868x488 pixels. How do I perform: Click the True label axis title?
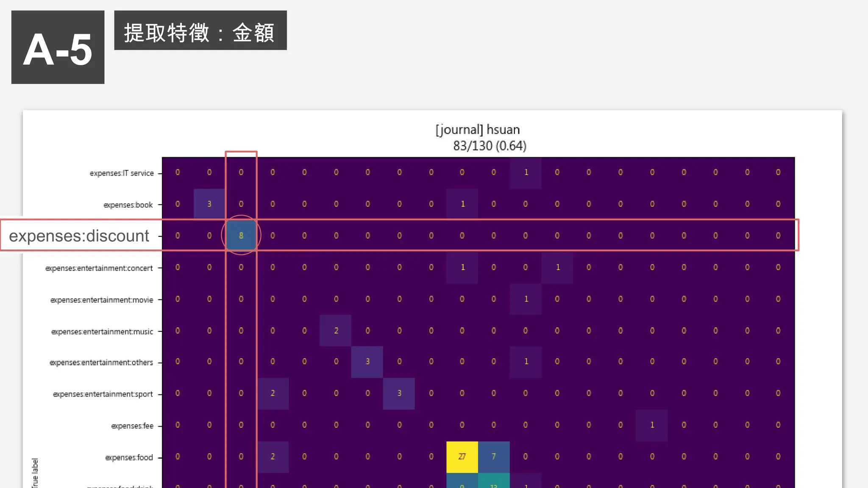click(35, 472)
